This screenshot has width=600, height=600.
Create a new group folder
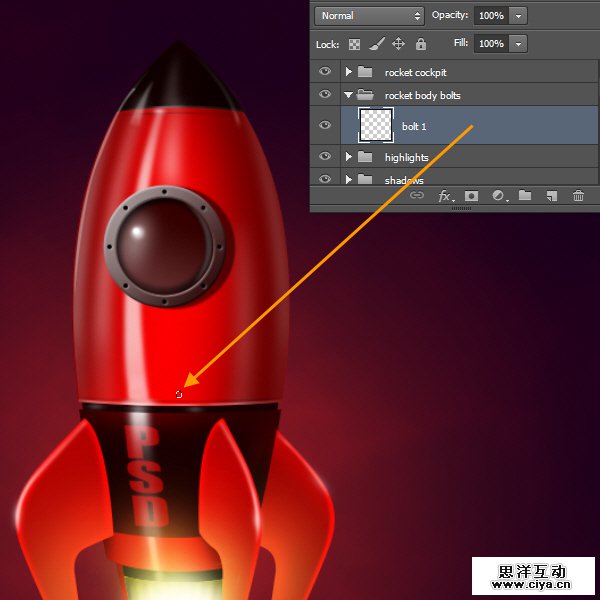525,196
